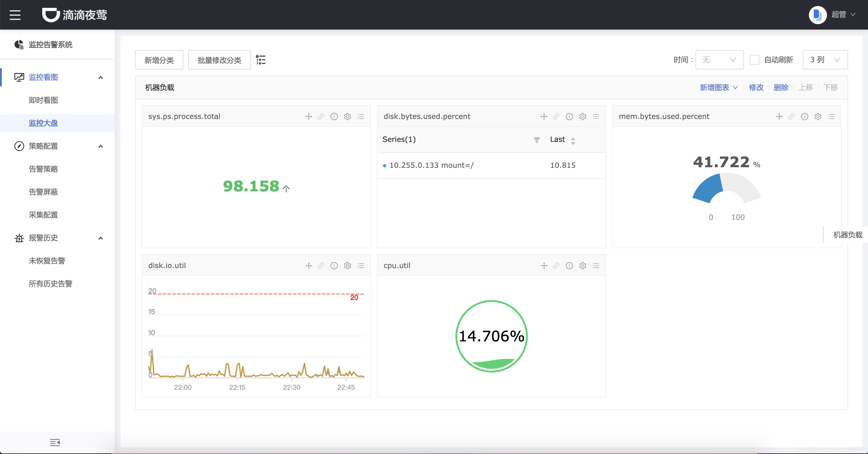Collapse the 监控看图 menu section
The image size is (868, 454).
point(100,77)
